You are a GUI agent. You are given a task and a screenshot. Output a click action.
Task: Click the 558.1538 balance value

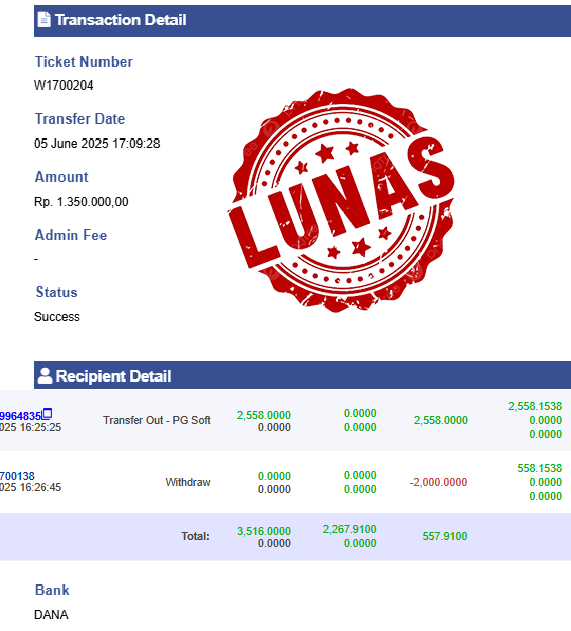point(540,468)
